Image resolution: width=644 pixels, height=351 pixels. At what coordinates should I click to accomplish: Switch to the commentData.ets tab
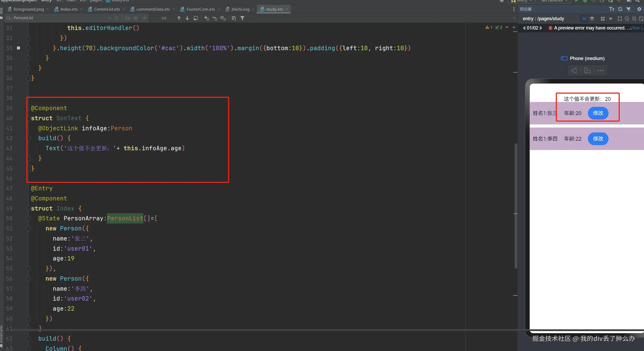(x=153, y=9)
